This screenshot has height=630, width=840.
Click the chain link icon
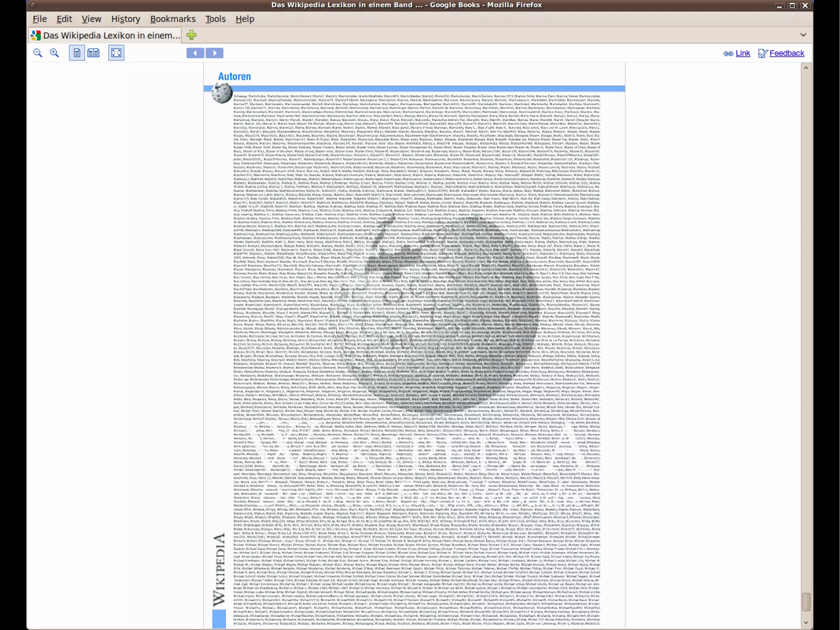[x=728, y=53]
